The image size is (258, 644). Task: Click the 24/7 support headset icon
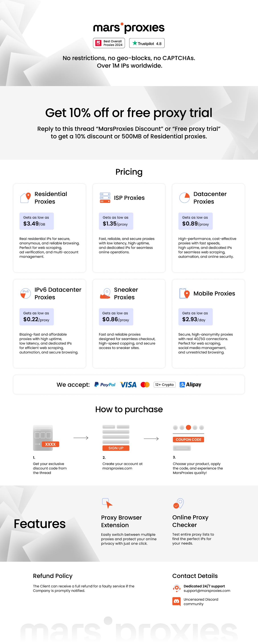tap(177, 588)
